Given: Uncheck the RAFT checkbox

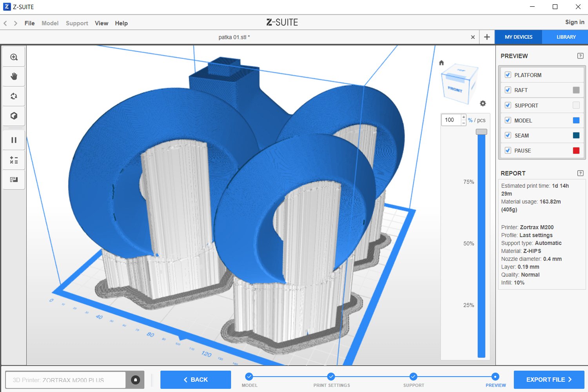Looking at the screenshot, I should point(508,90).
